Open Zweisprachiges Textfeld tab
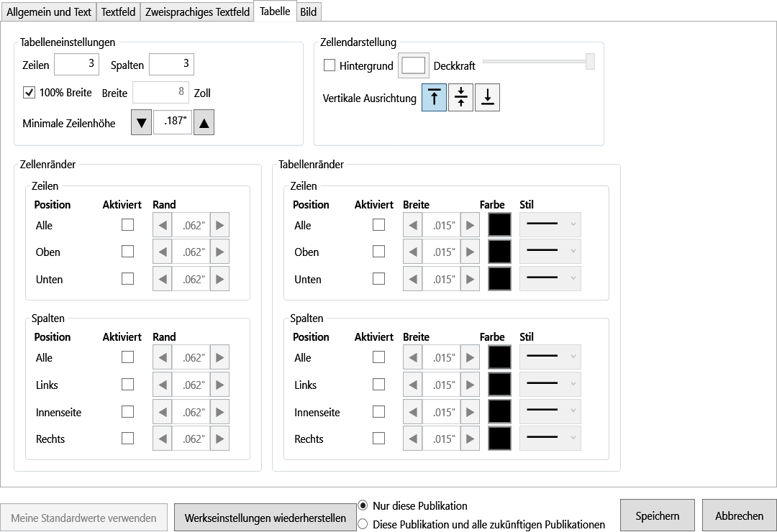The width and height of the screenshot is (777, 532). [197, 12]
